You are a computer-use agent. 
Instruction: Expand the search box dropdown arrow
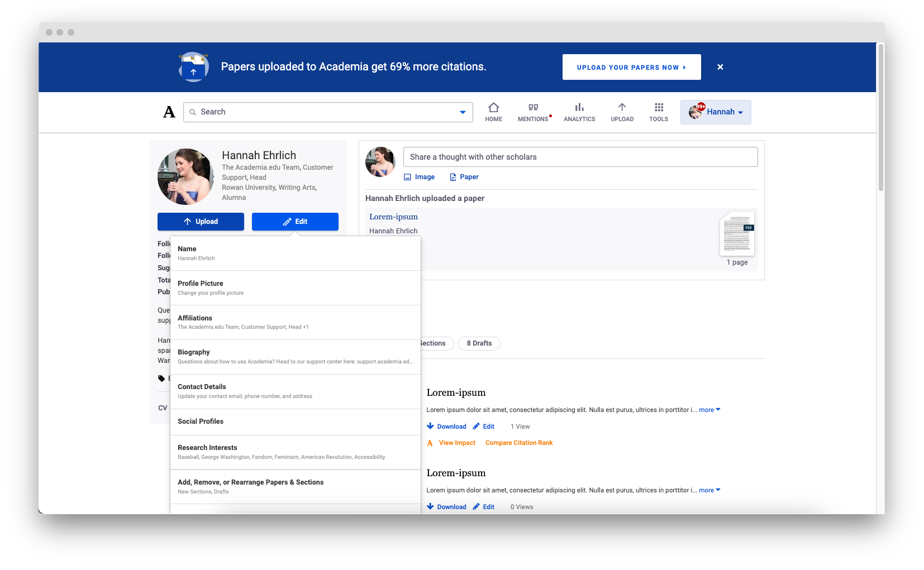point(463,112)
